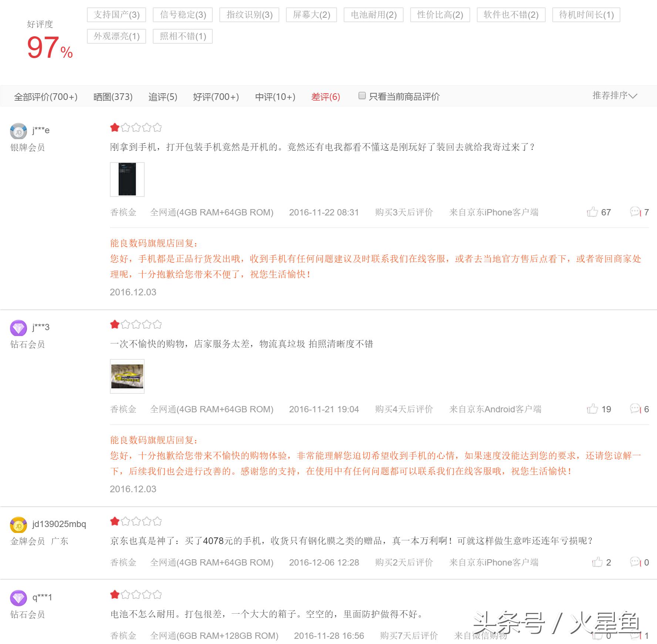Collapse the 差评(6) filter list
Image resolution: width=657 pixels, height=644 pixels.
[325, 96]
